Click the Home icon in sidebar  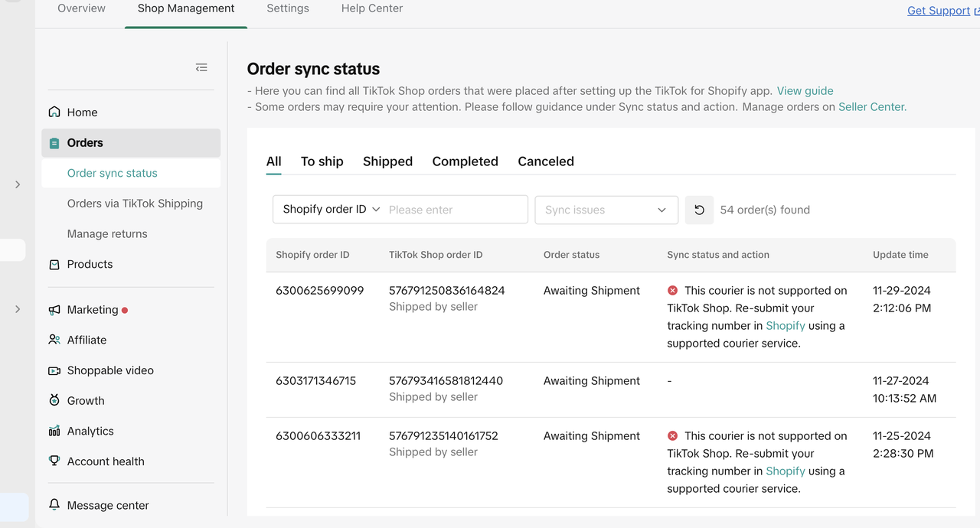[54, 112]
